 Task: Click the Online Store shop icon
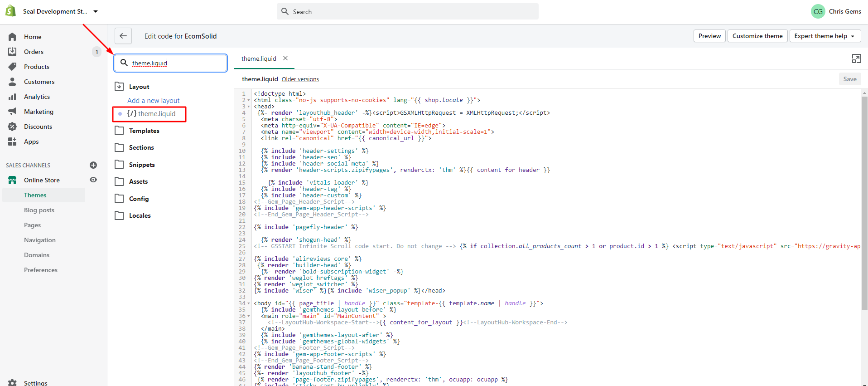tap(12, 180)
